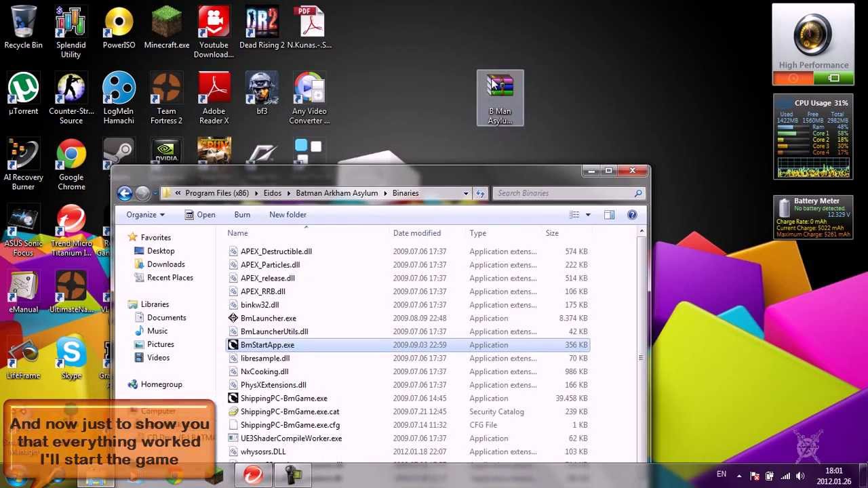The width and height of the screenshot is (868, 488).
Task: Select the LogMeIn Hamachi desktop icon
Action: [119, 98]
